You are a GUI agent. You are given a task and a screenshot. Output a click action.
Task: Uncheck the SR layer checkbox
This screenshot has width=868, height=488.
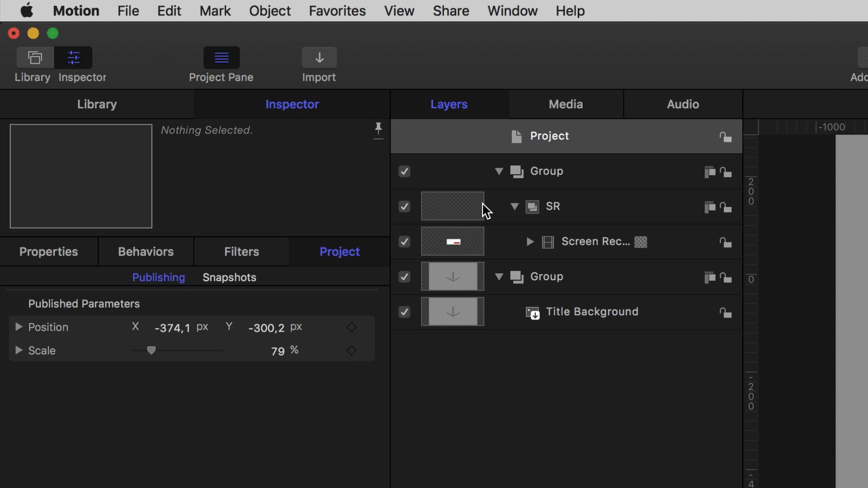point(404,206)
